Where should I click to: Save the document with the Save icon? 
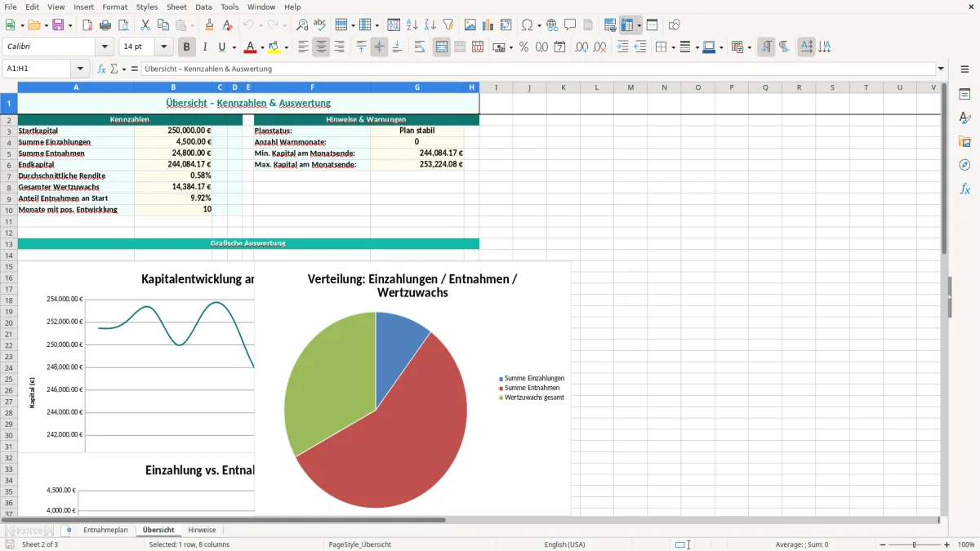pyautogui.click(x=58, y=25)
